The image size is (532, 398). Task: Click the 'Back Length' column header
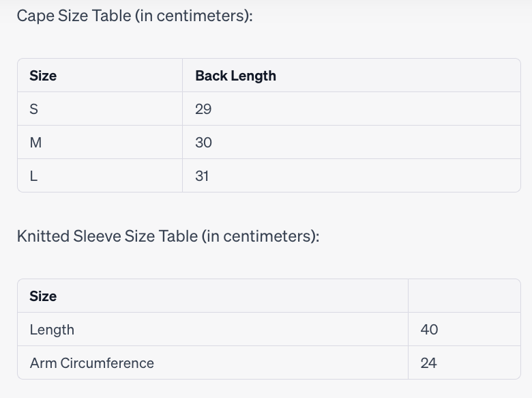(x=235, y=76)
